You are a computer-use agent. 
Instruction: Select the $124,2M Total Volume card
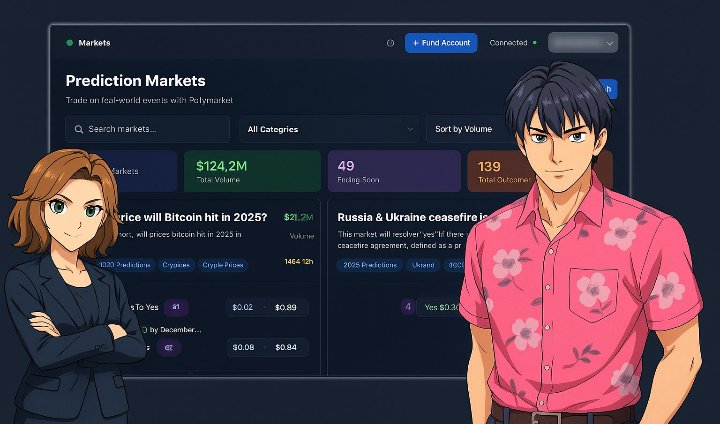click(252, 171)
